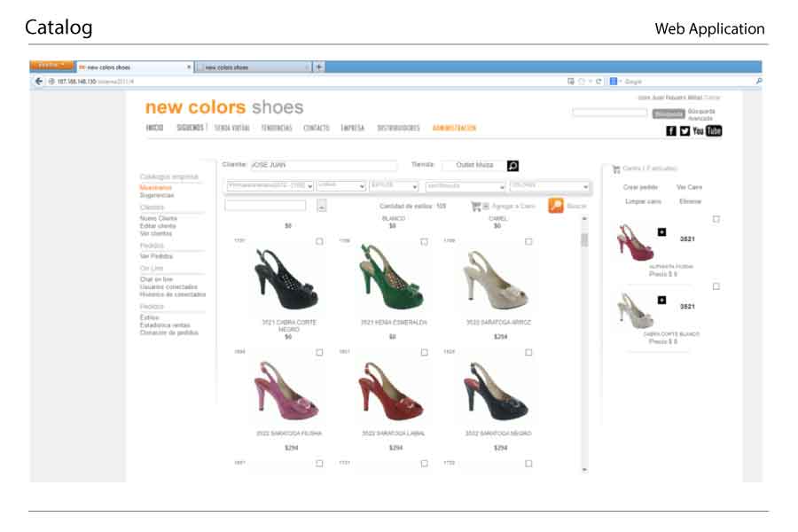Click the Cliente field showing JOSE JUAN
The width and height of the screenshot is (798, 532).
[324, 165]
